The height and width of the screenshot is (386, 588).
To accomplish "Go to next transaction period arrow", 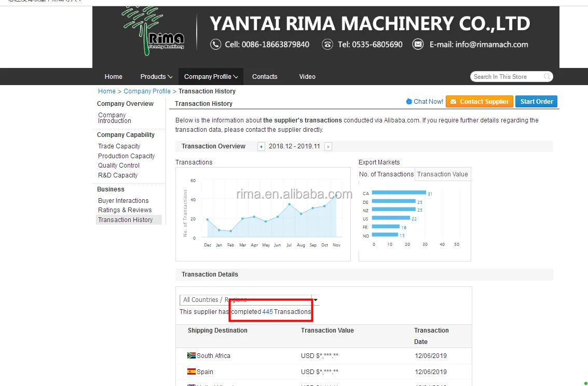I will [328, 147].
